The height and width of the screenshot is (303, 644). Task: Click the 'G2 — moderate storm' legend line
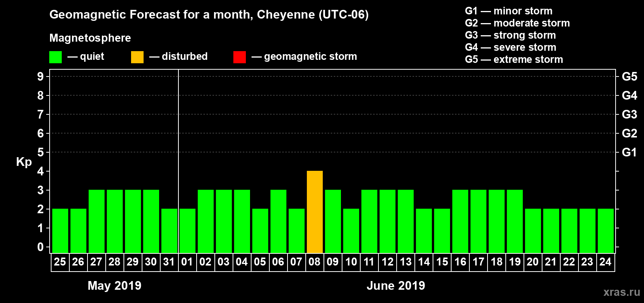[517, 23]
